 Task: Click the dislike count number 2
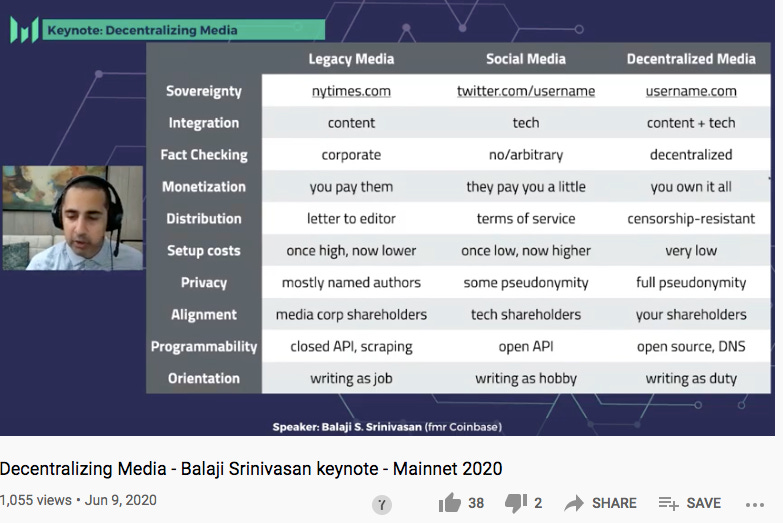(x=538, y=503)
